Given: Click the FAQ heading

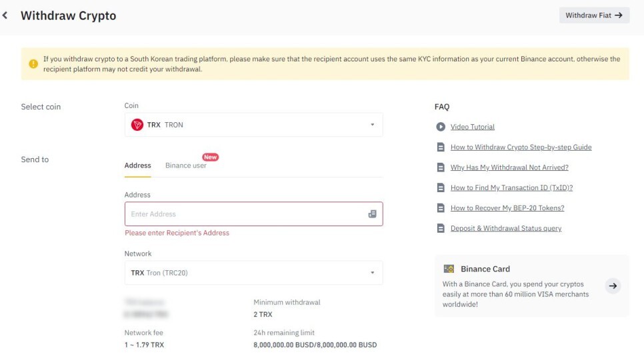Looking at the screenshot, I should [442, 107].
